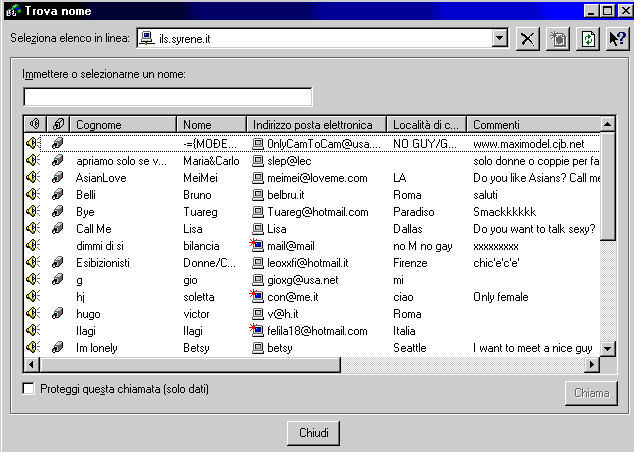Image resolution: width=634 pixels, height=452 pixels.
Task: Click the horizontal scrollbar thumb
Action: 190,365
